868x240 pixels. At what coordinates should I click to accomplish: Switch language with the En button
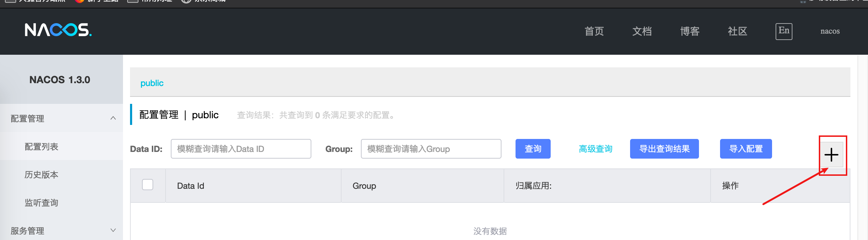click(x=784, y=31)
